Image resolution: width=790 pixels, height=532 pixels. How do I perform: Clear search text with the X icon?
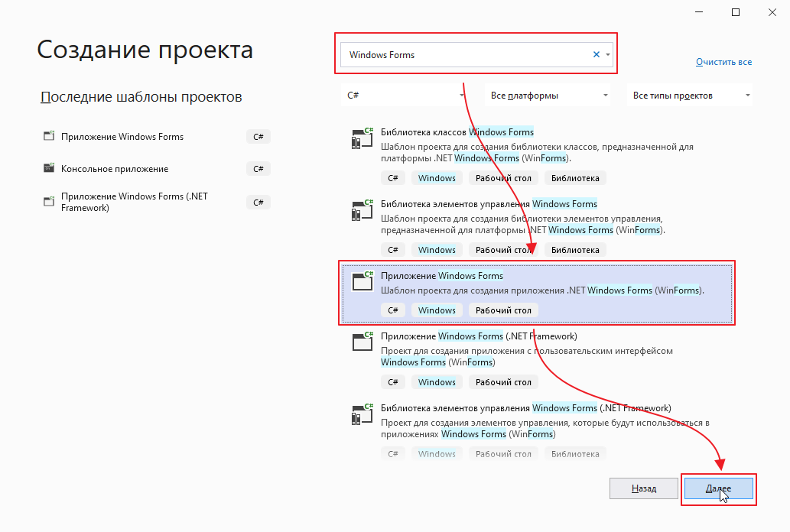tap(597, 54)
